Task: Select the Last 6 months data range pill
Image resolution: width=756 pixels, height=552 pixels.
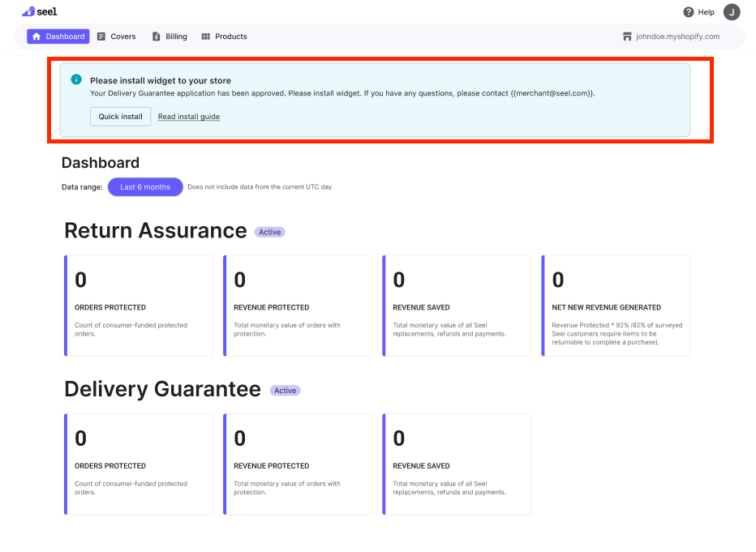Action: pos(145,186)
